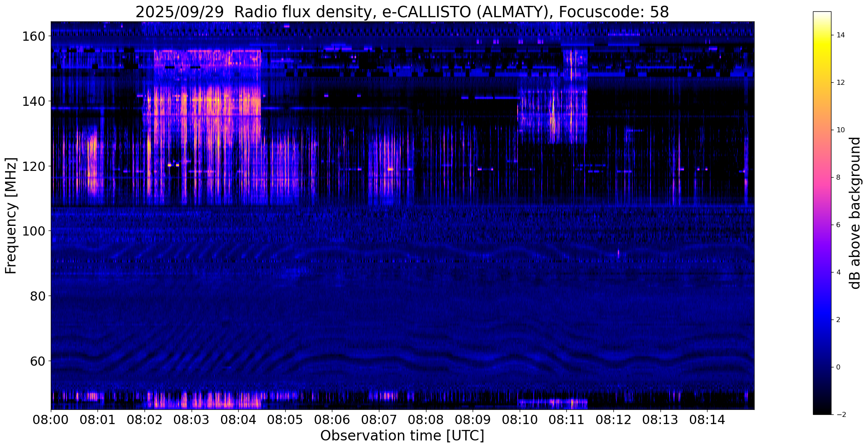868x448 pixels.
Task: Click the black bottom of the colorbar
Action: [x=822, y=409]
